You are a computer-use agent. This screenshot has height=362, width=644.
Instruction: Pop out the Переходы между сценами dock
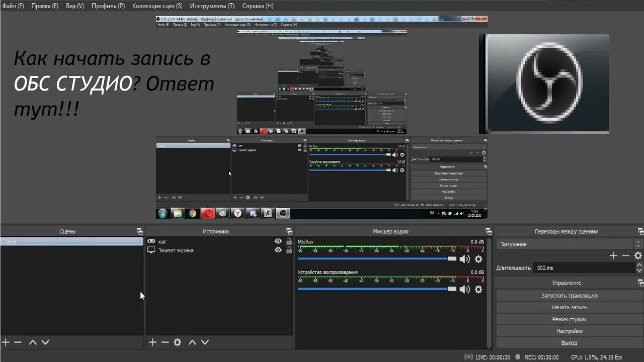point(640,231)
